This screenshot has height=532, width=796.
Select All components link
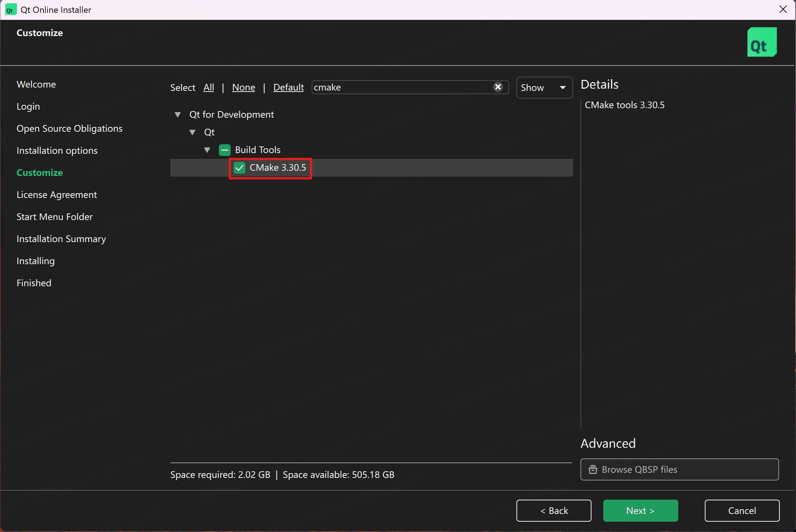pyautogui.click(x=209, y=88)
